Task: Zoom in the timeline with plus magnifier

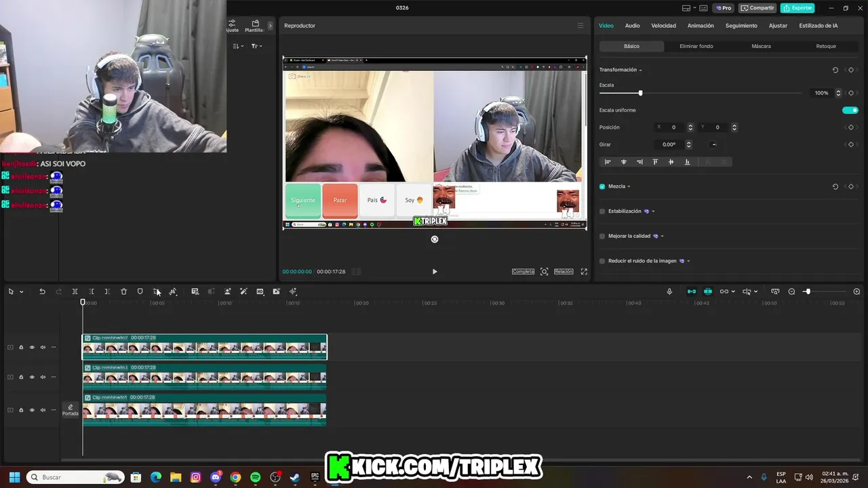Action: tap(856, 291)
